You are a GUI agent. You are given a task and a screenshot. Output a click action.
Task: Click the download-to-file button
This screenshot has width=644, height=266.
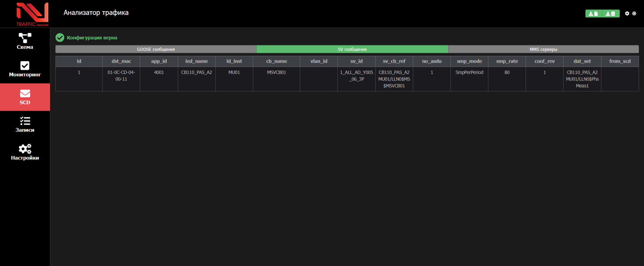(593, 13)
